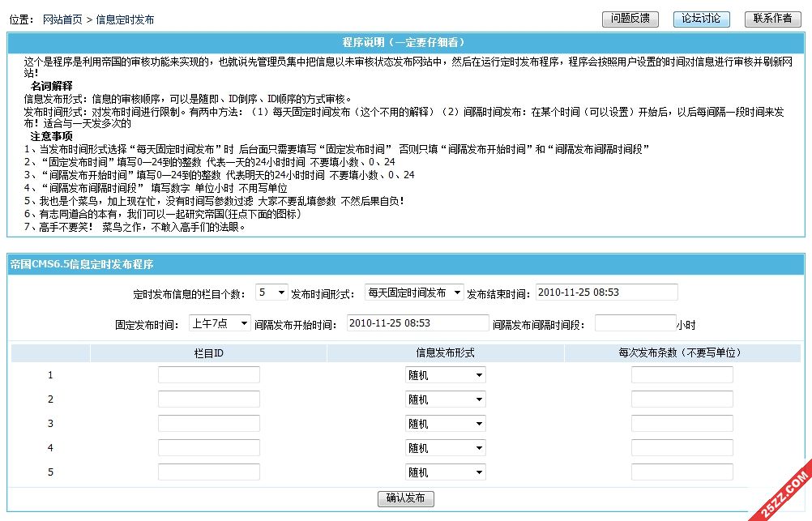Open row 2 信息发布形式 dropdown 随机
The width and height of the screenshot is (812, 521).
[x=446, y=399]
